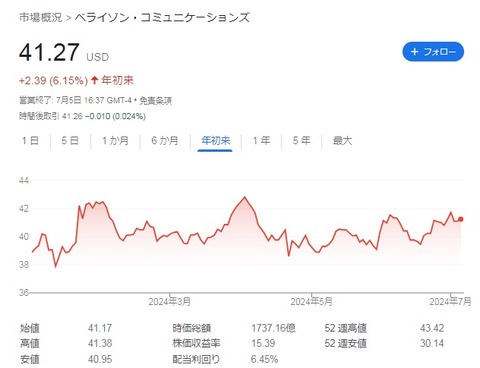
Task: Click the 40 y-axis label
Action: pos(24,237)
